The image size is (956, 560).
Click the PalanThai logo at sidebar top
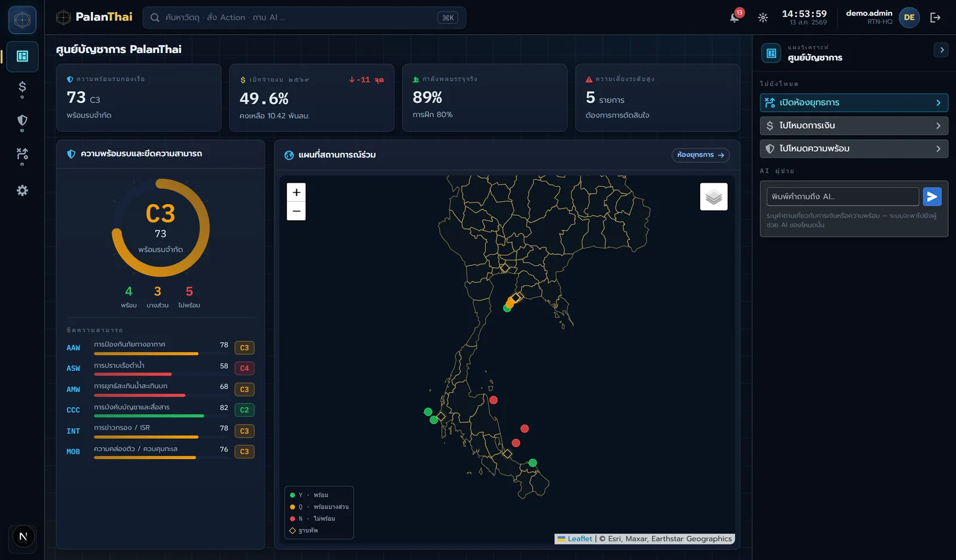pos(22,20)
